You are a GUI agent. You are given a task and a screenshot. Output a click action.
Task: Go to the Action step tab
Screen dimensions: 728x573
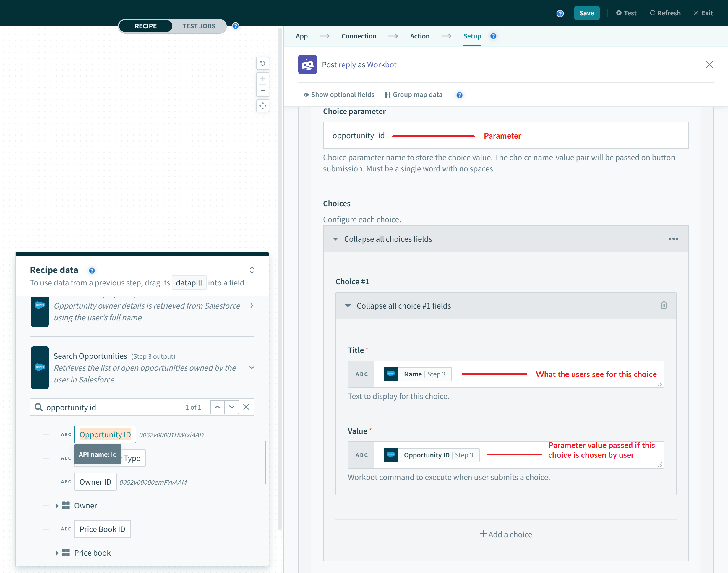(419, 36)
